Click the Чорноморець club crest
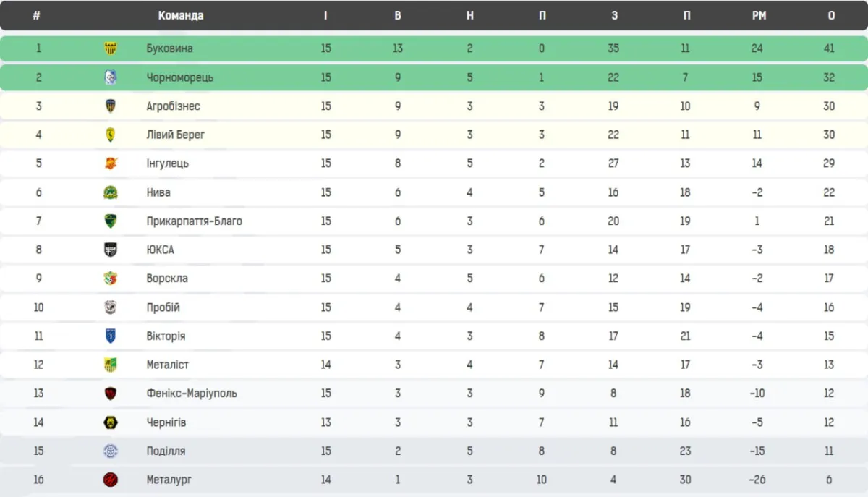This screenshot has width=868, height=497. (111, 77)
